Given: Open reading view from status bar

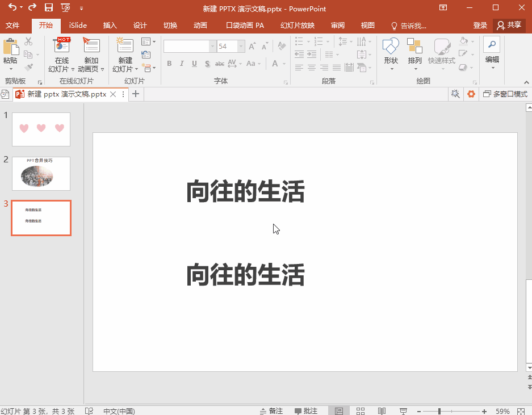Looking at the screenshot, I should pyautogui.click(x=382, y=411).
